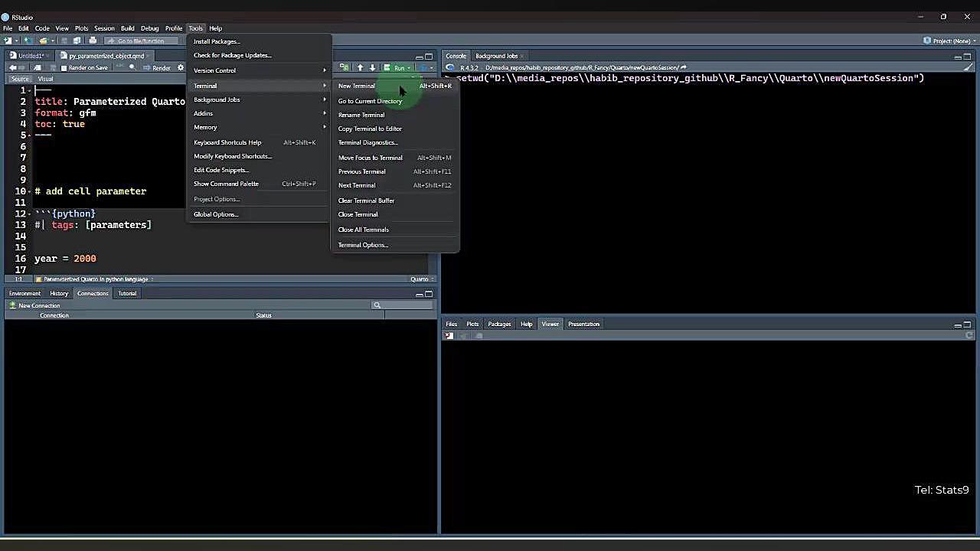Click the New File icon in toolbar
Screen dimensions: 980x551
coord(8,41)
